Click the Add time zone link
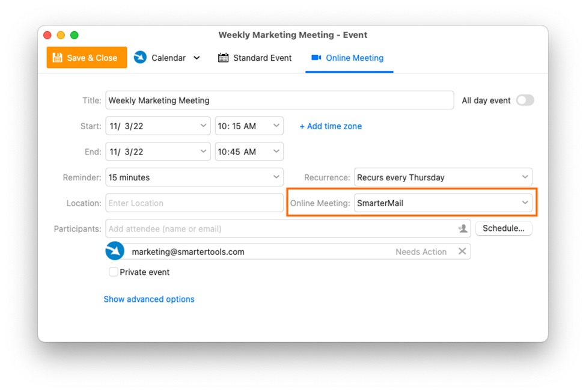Screen dimensions: 586x392 (331, 126)
